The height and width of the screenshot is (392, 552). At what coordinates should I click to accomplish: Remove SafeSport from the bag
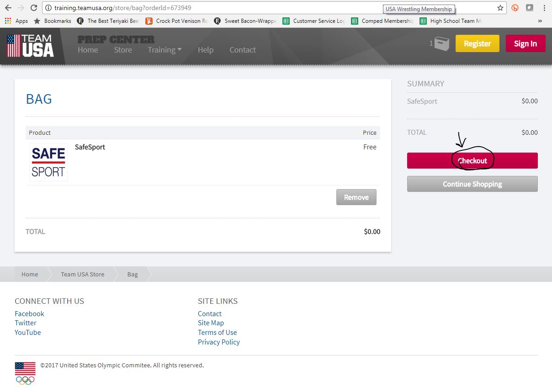[356, 197]
